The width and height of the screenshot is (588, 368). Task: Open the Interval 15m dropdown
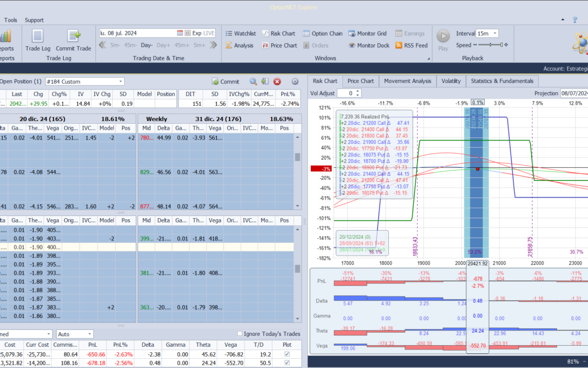pyautogui.click(x=494, y=33)
